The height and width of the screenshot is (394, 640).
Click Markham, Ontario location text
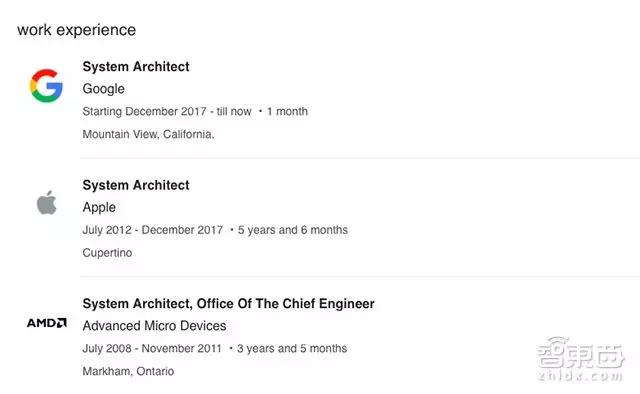[x=128, y=371]
